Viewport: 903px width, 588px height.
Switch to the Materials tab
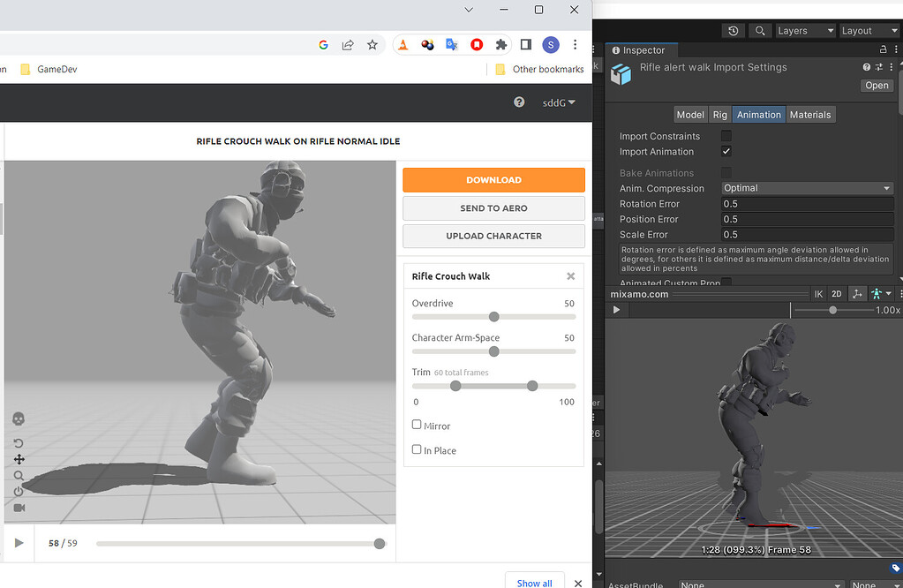pos(809,114)
